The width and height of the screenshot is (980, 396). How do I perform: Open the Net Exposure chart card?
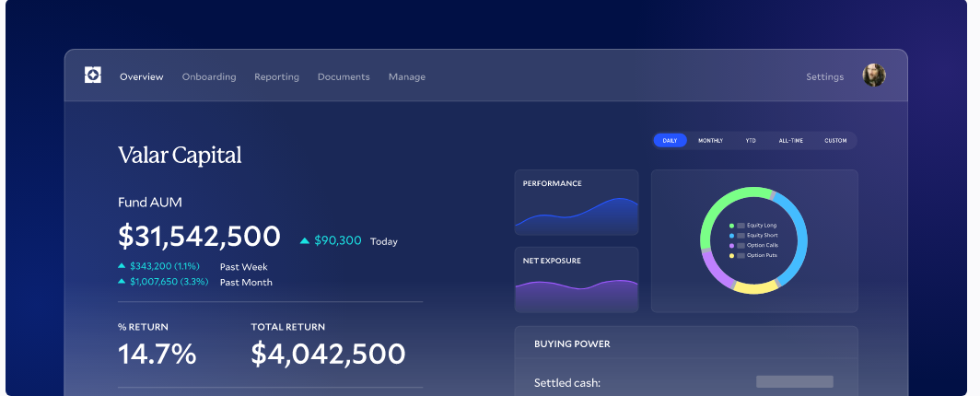[x=577, y=280]
